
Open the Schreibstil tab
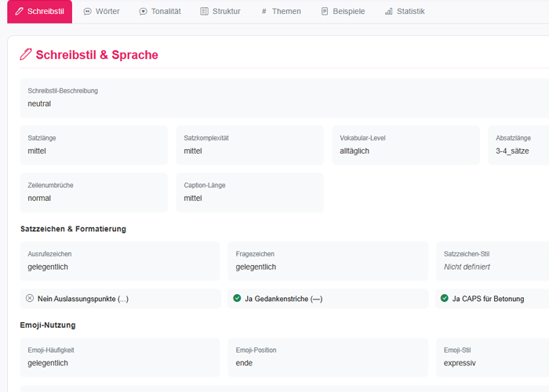click(39, 12)
